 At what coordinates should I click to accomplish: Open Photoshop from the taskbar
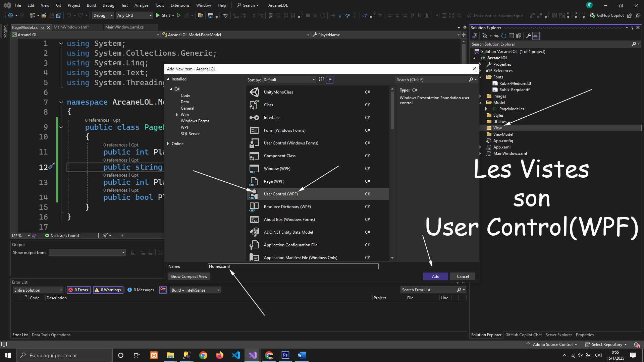285,355
